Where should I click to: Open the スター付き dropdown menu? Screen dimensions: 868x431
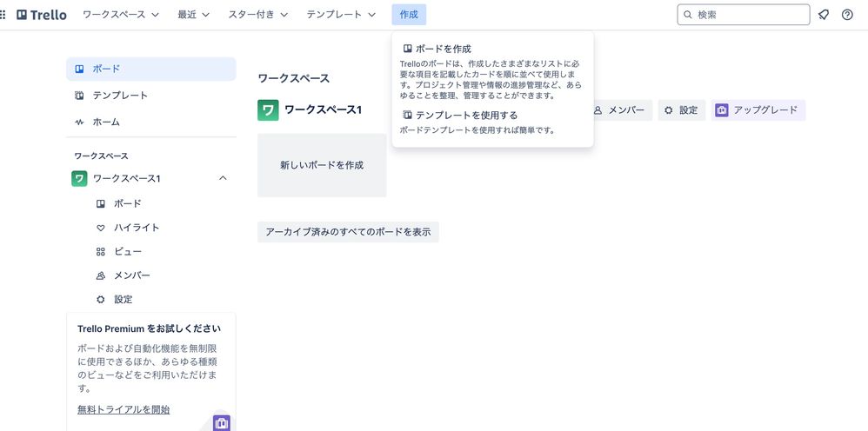(x=258, y=15)
